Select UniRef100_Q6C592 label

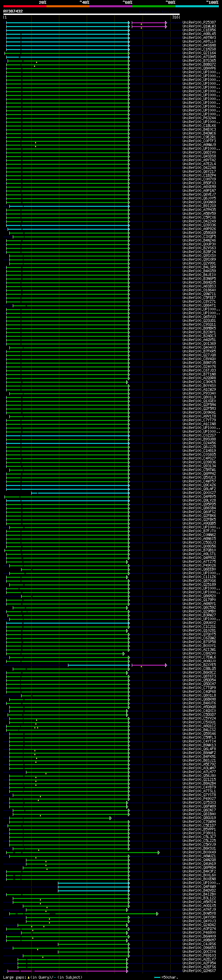coord(199,607)
